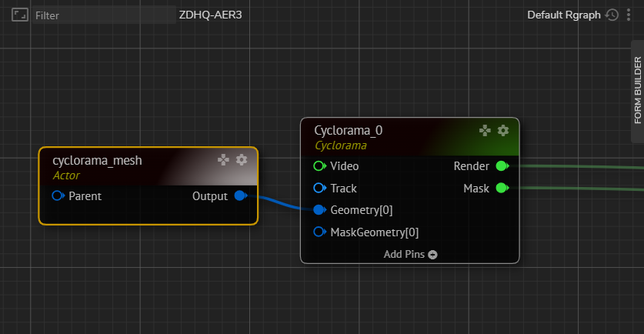This screenshot has height=334, width=644.
Task: Click the Parent input pin
Action: coord(58,196)
